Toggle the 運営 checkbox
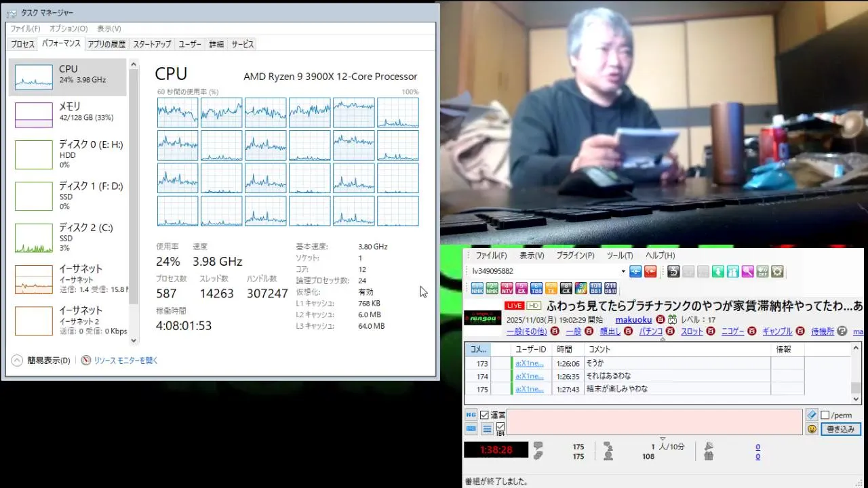 coord(484,415)
